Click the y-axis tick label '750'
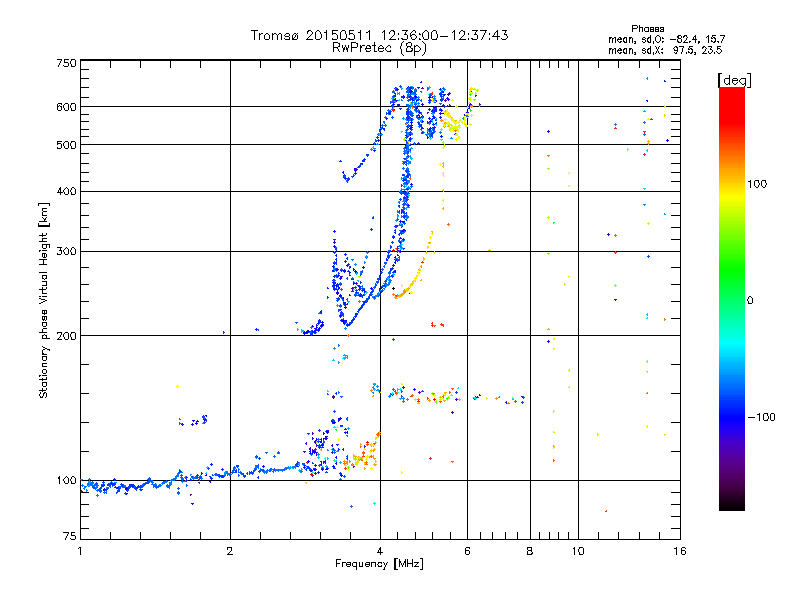This screenshot has width=800, height=600. click(x=66, y=63)
